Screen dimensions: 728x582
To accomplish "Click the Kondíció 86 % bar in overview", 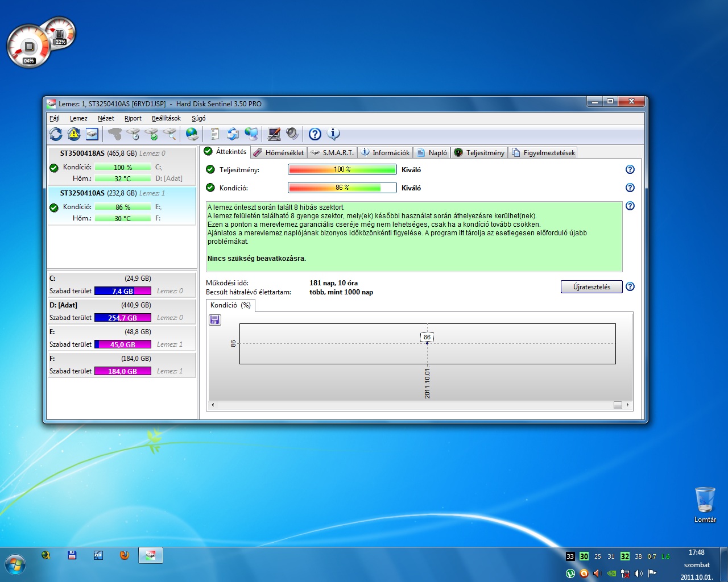I will coord(342,188).
